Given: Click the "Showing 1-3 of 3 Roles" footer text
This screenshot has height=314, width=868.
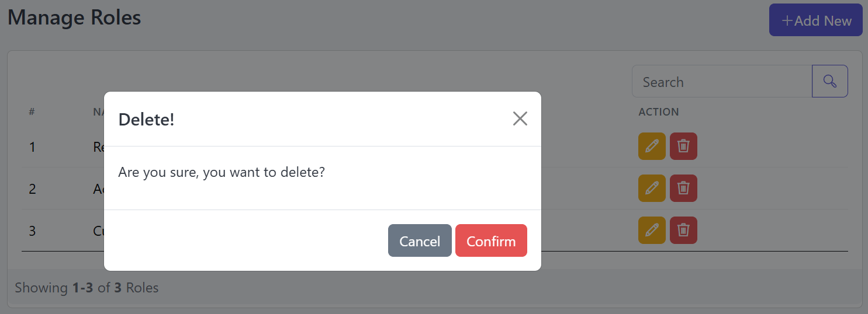Looking at the screenshot, I should click(x=87, y=288).
